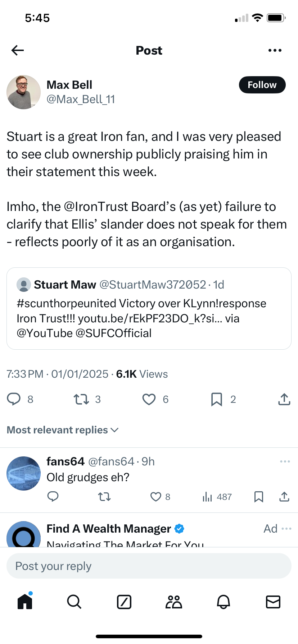The image size is (298, 644).
Task: Go back using the arrow icon
Action: tap(18, 50)
